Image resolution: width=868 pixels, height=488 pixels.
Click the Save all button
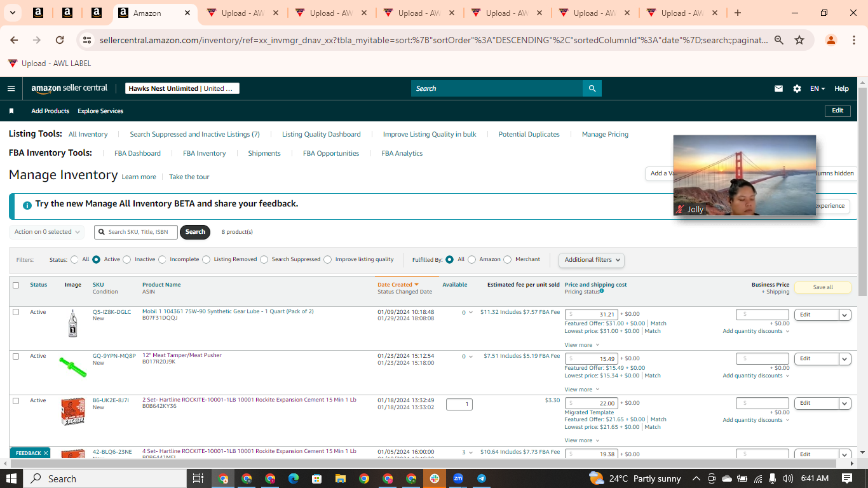click(x=823, y=287)
